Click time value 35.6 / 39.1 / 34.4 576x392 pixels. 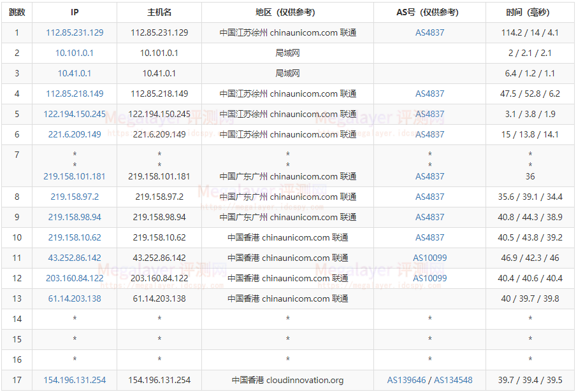coord(530,197)
